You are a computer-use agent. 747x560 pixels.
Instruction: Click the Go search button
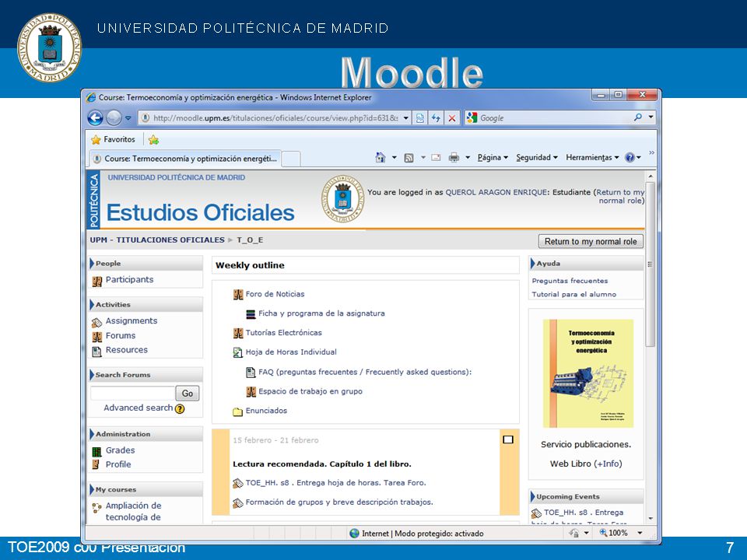click(x=188, y=394)
